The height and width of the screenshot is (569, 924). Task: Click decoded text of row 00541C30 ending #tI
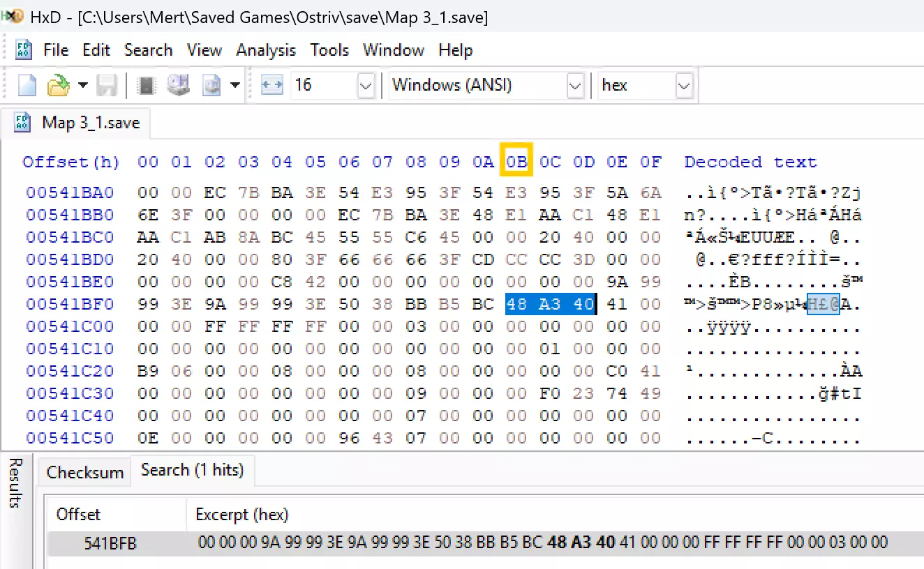point(773,393)
